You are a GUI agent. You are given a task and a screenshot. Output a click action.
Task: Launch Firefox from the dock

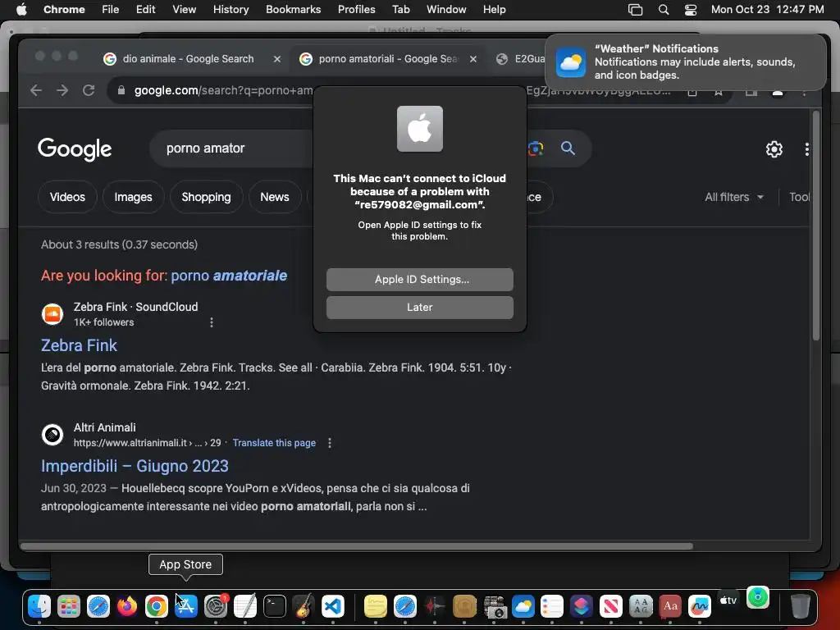(x=127, y=606)
